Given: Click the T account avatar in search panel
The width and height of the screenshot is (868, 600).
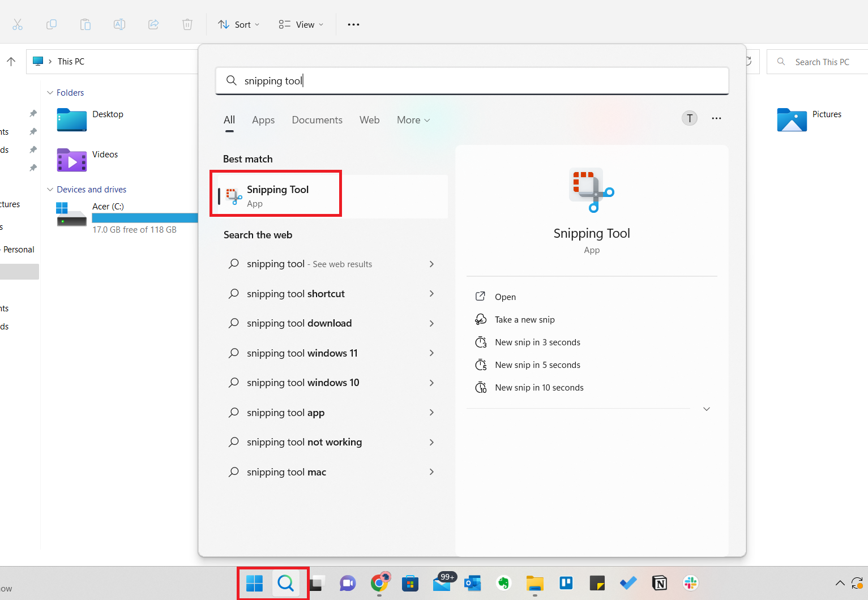Looking at the screenshot, I should [690, 118].
